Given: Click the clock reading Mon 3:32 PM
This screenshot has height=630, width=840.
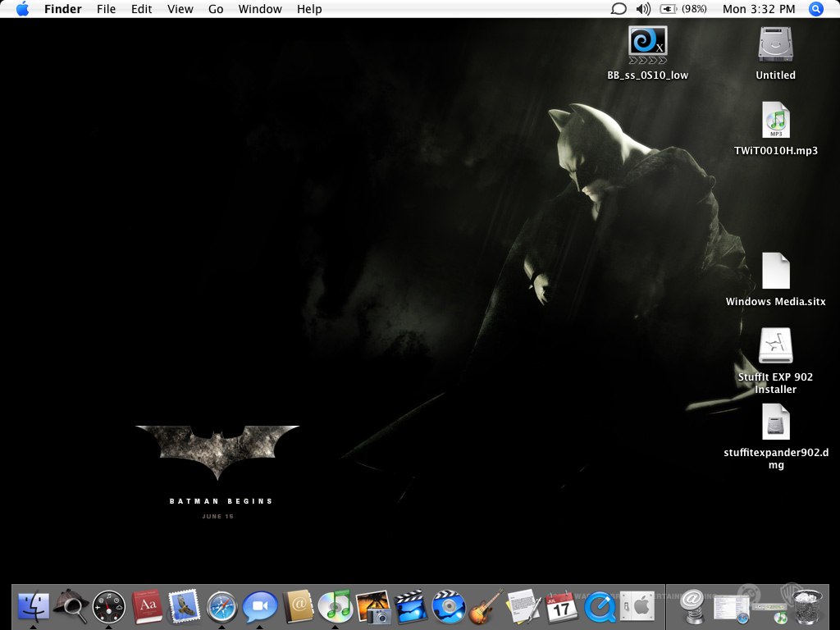Looking at the screenshot, I should coord(759,8).
